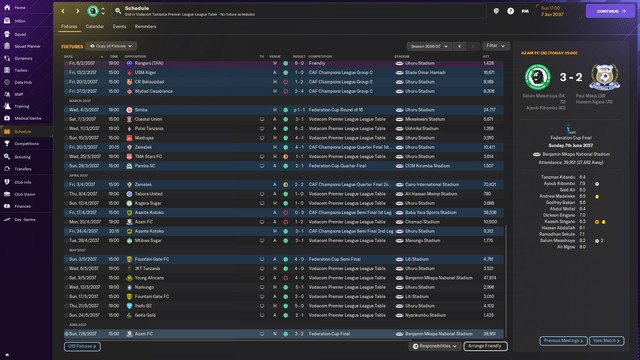Viewport: 640px width, 360px height.
Task: Switch to the Reminders tab
Action: click(x=145, y=27)
